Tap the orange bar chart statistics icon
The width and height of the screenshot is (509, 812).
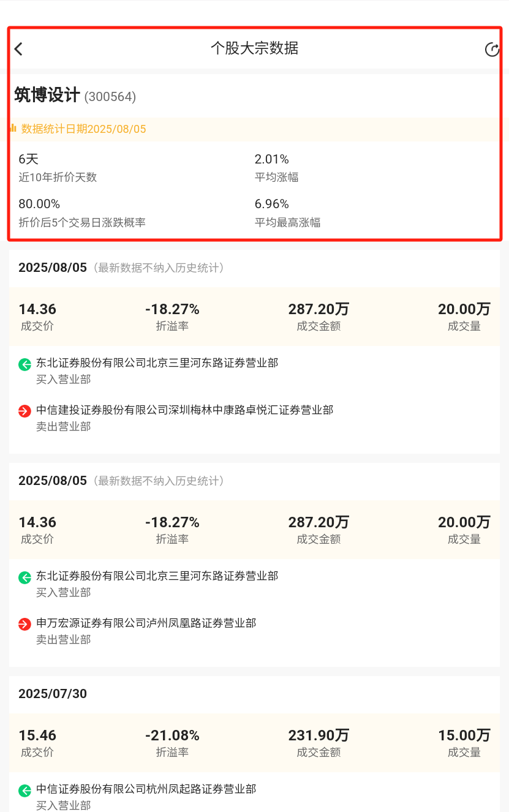[x=13, y=128]
